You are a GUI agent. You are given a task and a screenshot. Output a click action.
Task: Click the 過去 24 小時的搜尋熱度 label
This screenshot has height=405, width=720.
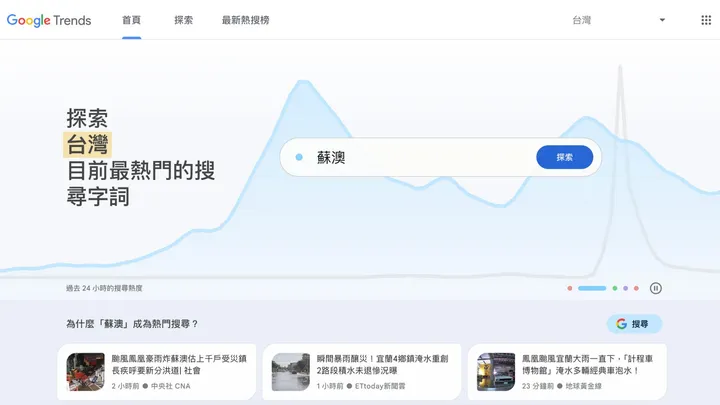104,288
